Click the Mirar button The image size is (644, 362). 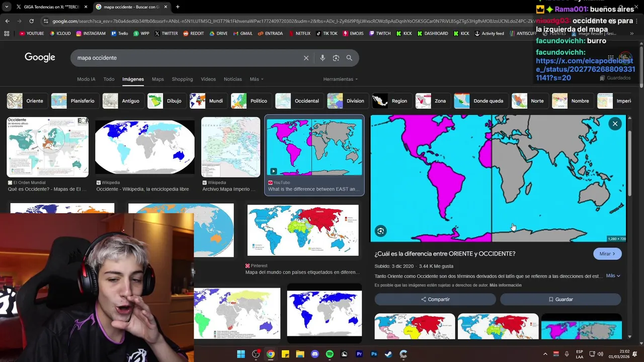607,254
